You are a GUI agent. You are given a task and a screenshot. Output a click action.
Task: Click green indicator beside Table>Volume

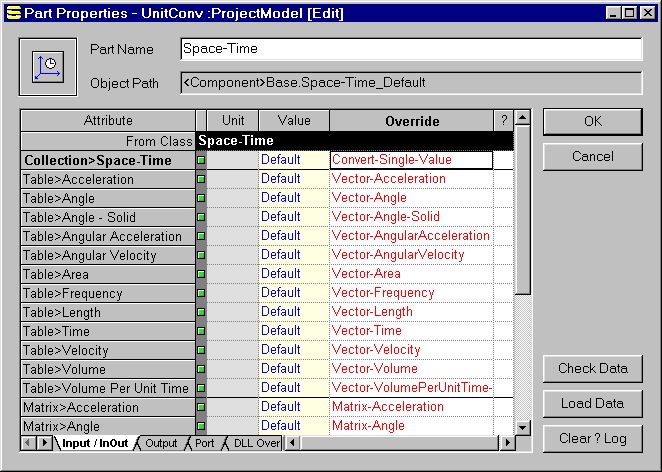coord(200,369)
